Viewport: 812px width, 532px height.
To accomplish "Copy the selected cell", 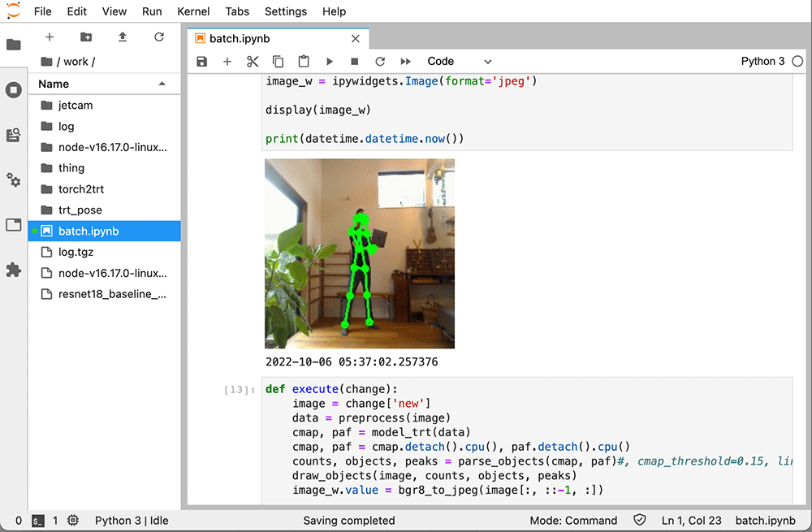I will pyautogui.click(x=278, y=62).
